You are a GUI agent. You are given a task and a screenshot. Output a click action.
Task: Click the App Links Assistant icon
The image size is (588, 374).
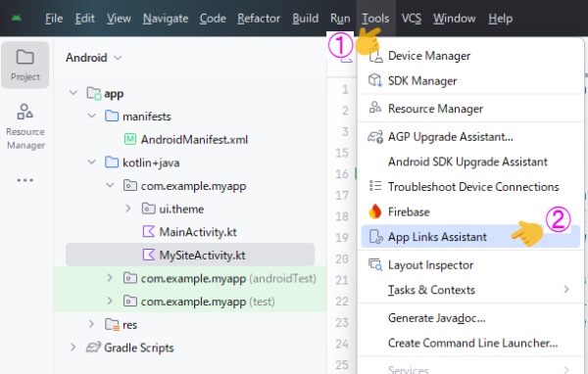tap(375, 237)
